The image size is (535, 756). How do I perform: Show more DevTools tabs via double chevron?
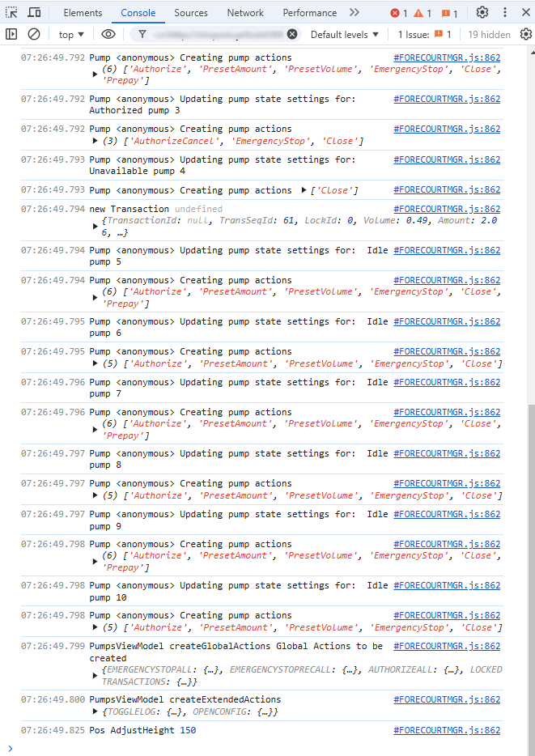[355, 12]
